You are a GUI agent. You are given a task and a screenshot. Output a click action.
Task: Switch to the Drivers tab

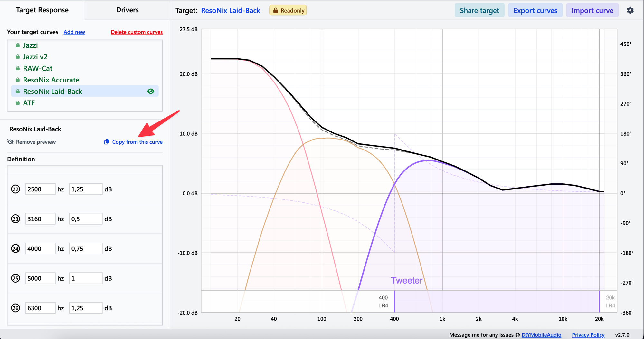[x=127, y=10]
